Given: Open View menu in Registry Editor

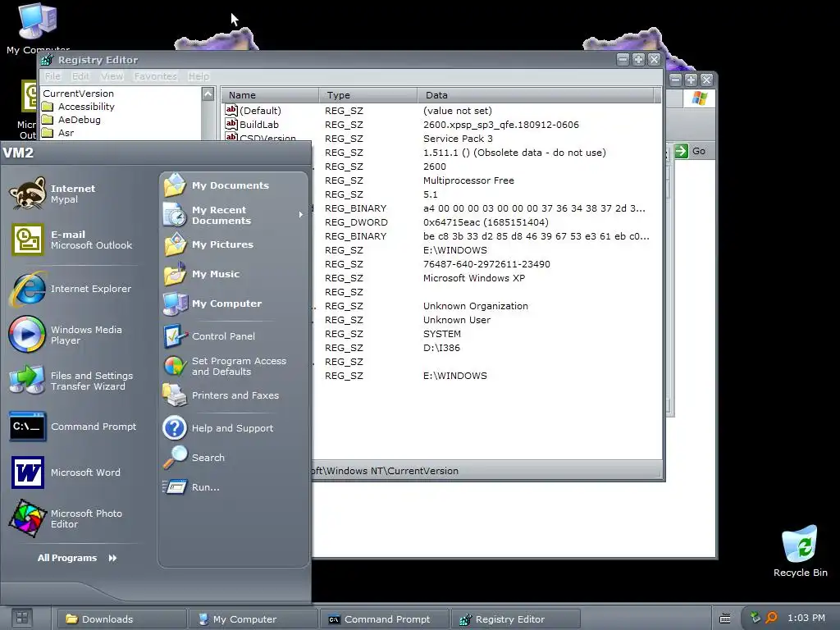Looking at the screenshot, I should (x=112, y=76).
